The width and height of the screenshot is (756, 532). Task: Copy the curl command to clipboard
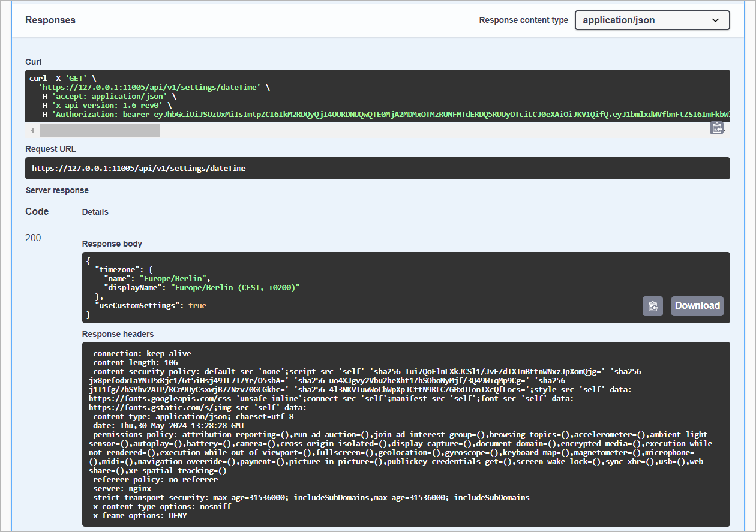click(716, 128)
